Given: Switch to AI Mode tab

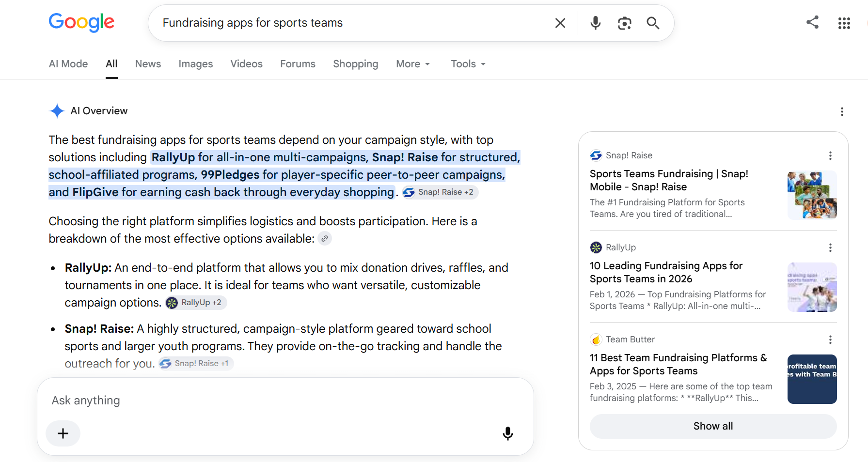Looking at the screenshot, I should (68, 64).
